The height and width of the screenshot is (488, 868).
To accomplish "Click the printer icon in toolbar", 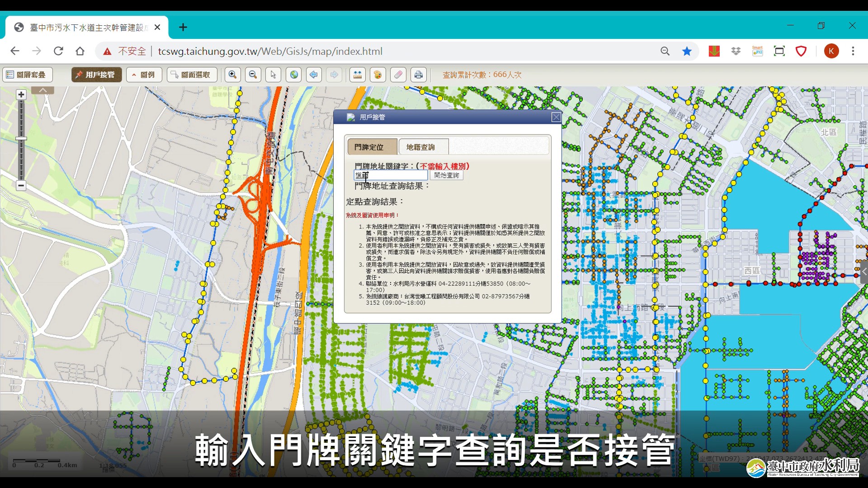I will (x=419, y=75).
